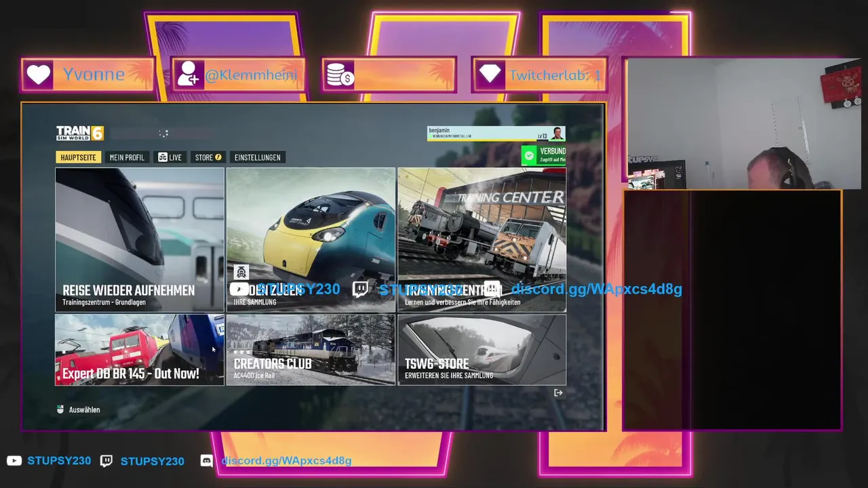Click the coins donation icon
The height and width of the screenshot is (488, 868).
point(340,75)
